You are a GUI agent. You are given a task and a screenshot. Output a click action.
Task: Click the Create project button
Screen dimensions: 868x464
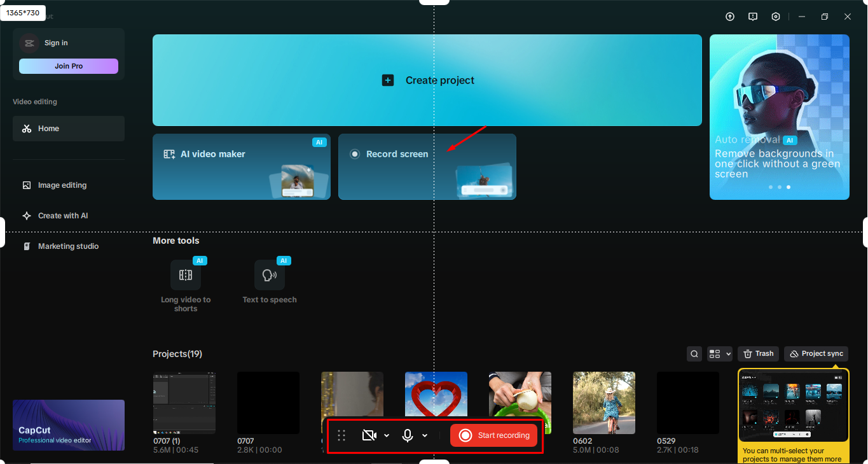click(x=427, y=80)
